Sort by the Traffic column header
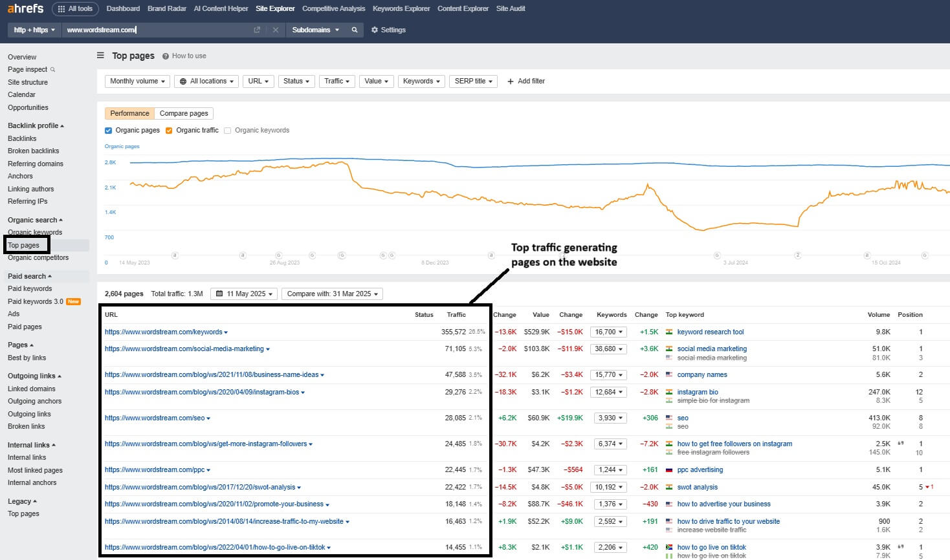 click(x=456, y=315)
